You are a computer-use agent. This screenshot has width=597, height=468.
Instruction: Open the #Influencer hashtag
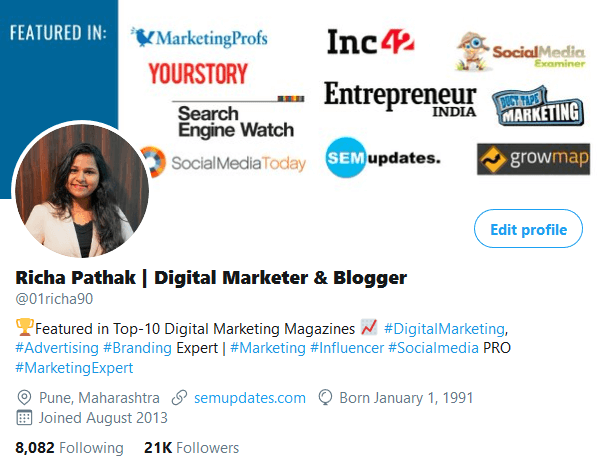pyautogui.click(x=347, y=348)
